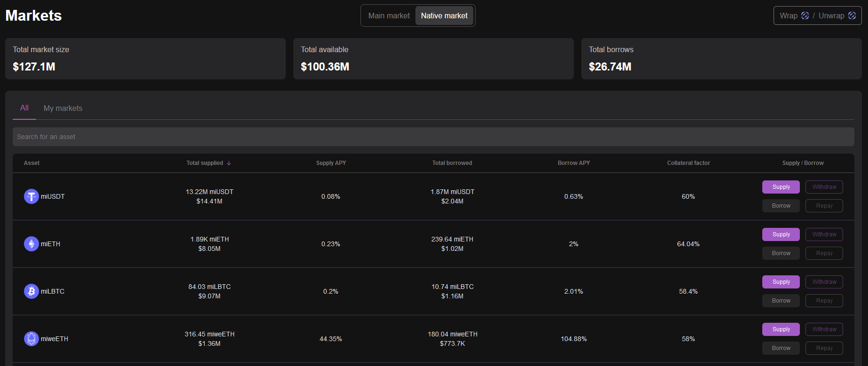
Task: Switch to Main market
Action: click(389, 16)
